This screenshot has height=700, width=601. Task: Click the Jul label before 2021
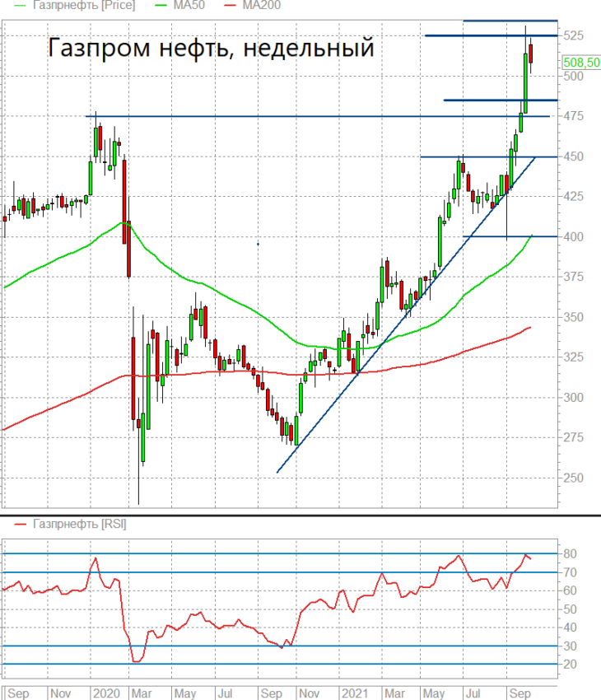click(225, 693)
